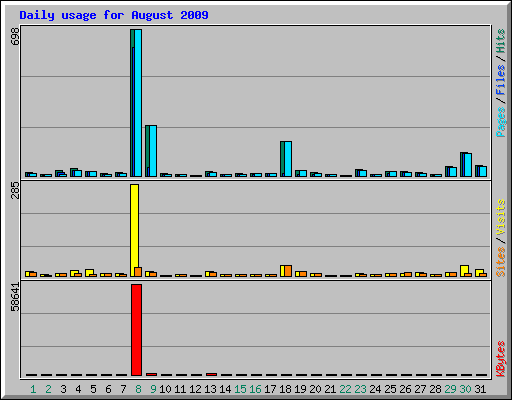Click the cyan hits bar for day 9
This screenshot has width=512, height=400.
(x=153, y=151)
